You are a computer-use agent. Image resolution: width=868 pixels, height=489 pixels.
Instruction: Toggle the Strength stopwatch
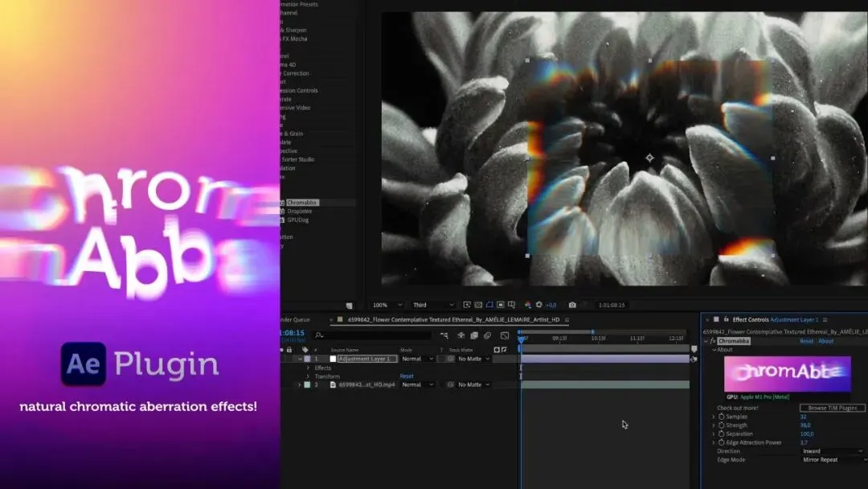pyautogui.click(x=721, y=425)
